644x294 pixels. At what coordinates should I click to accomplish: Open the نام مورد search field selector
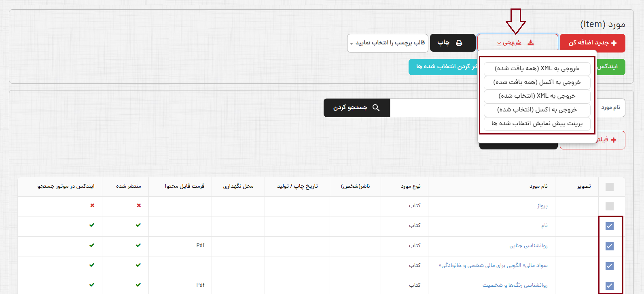610,108
